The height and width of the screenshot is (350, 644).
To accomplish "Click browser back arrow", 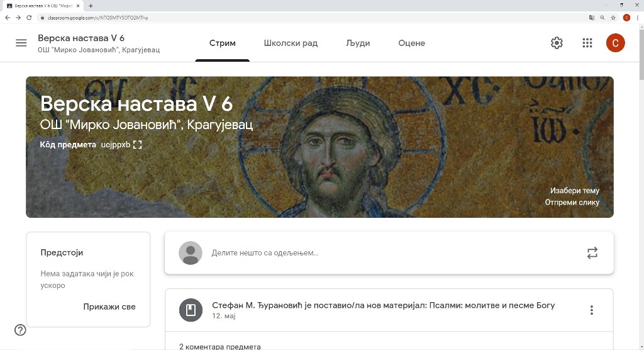I will [x=8, y=18].
